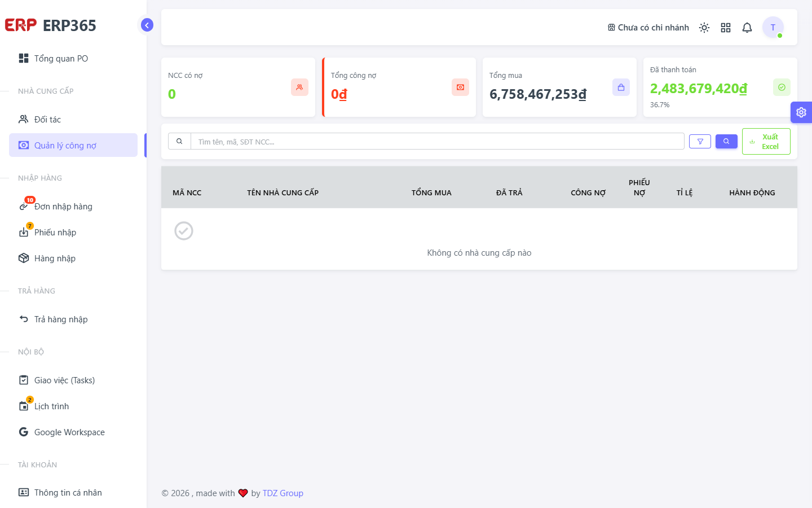Click the 36.7% percentage text
This screenshot has width=812, height=508.
click(x=660, y=104)
